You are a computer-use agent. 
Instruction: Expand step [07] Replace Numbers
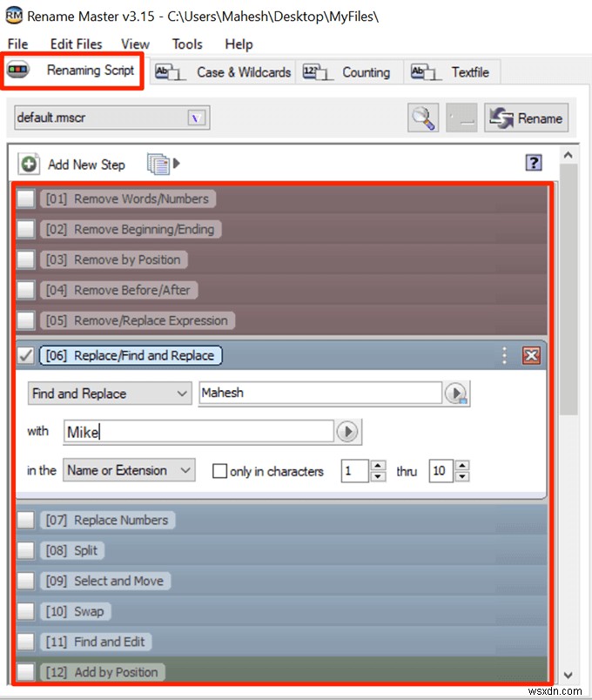(x=107, y=520)
